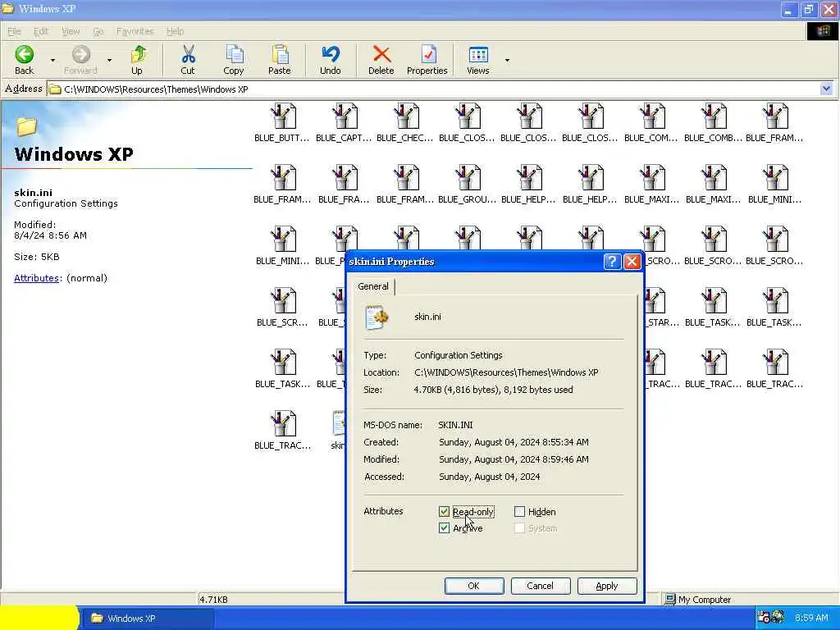840x630 pixels.
Task: Open the File menu
Action: click(x=15, y=31)
